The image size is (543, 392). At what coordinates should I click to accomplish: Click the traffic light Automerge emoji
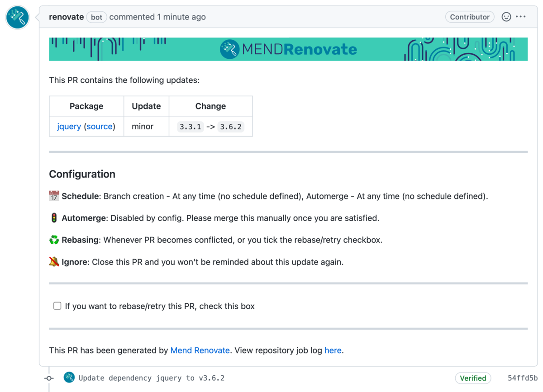click(x=54, y=218)
